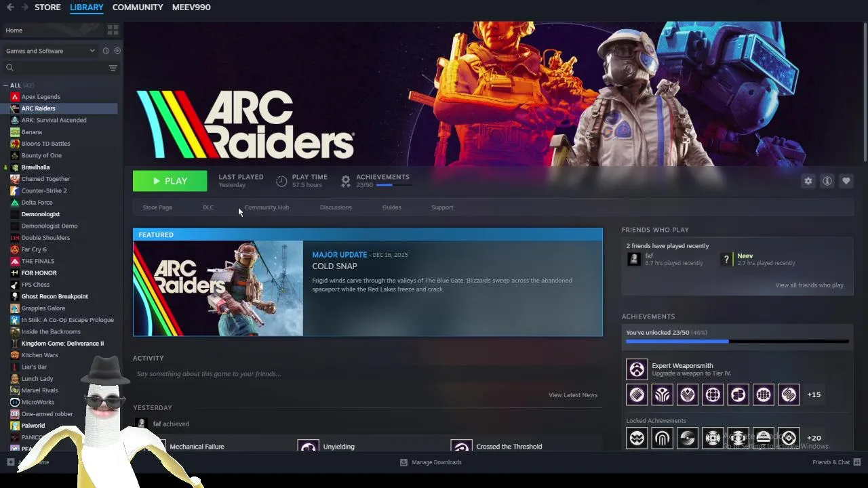Click the Crossed the Threshold achievement icon
The image size is (868, 488).
[462, 447]
